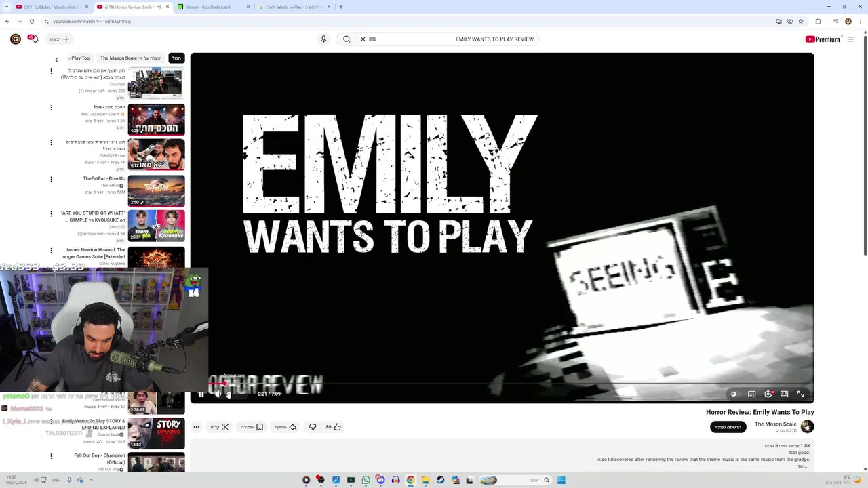Open TheFatRat - Rise Up thumbnail
The width and height of the screenshot is (868, 488).
coord(156,191)
